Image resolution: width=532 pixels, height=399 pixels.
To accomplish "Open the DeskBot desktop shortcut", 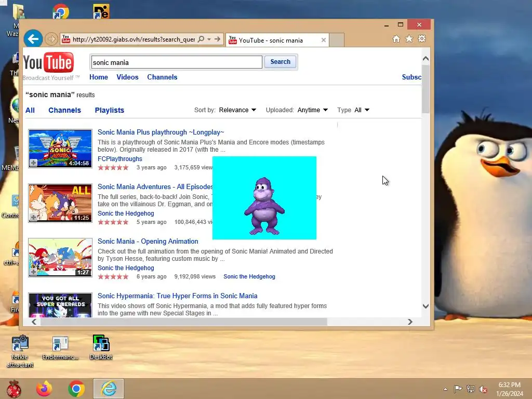I will click(x=101, y=347).
